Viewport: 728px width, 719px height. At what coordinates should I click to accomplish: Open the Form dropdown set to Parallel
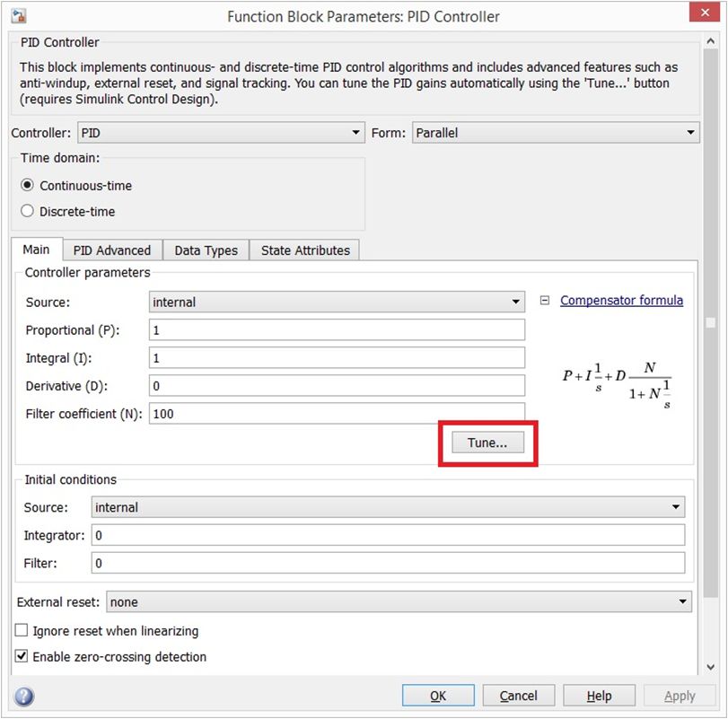point(556,133)
